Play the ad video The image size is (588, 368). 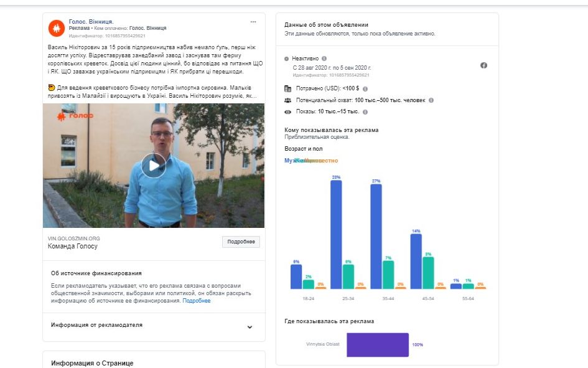[x=153, y=166]
